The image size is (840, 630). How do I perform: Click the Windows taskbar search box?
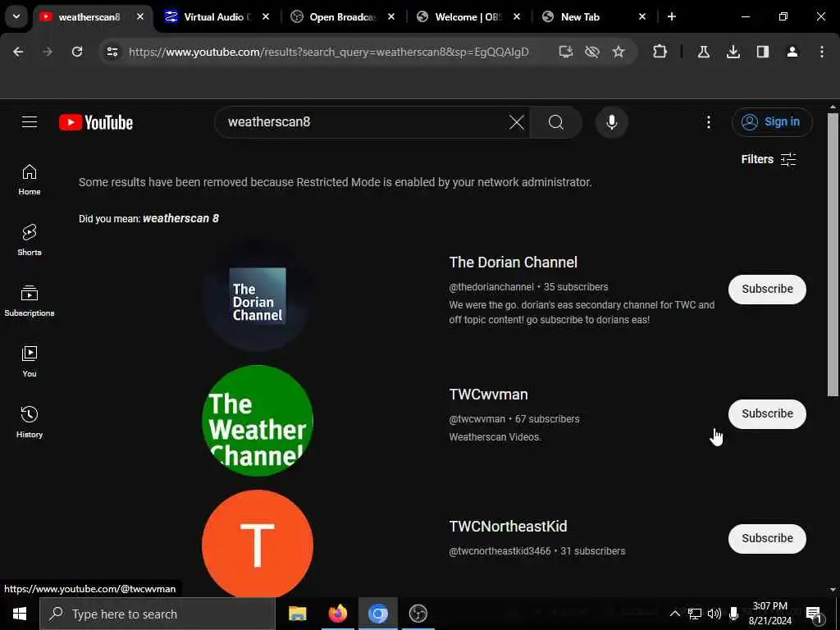pos(157,614)
